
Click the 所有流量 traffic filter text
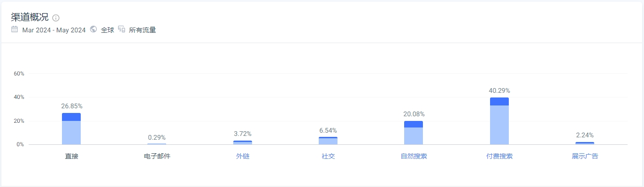[142, 30]
